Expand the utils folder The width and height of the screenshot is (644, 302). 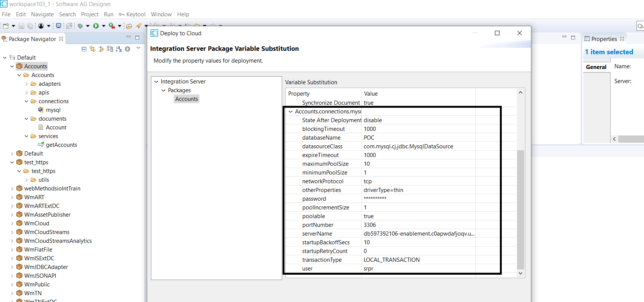coord(27,180)
